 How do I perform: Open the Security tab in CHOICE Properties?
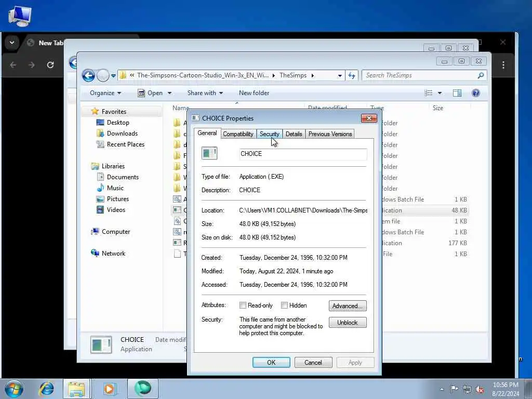tap(270, 134)
